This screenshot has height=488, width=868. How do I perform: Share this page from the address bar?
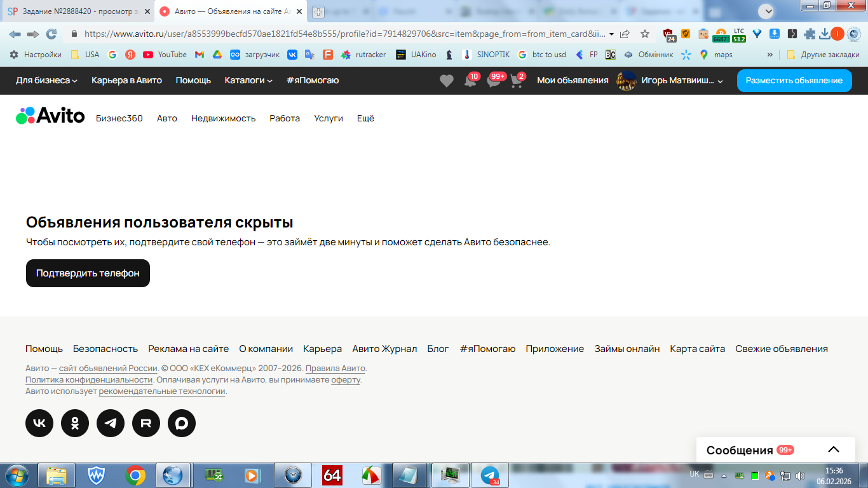point(625,34)
